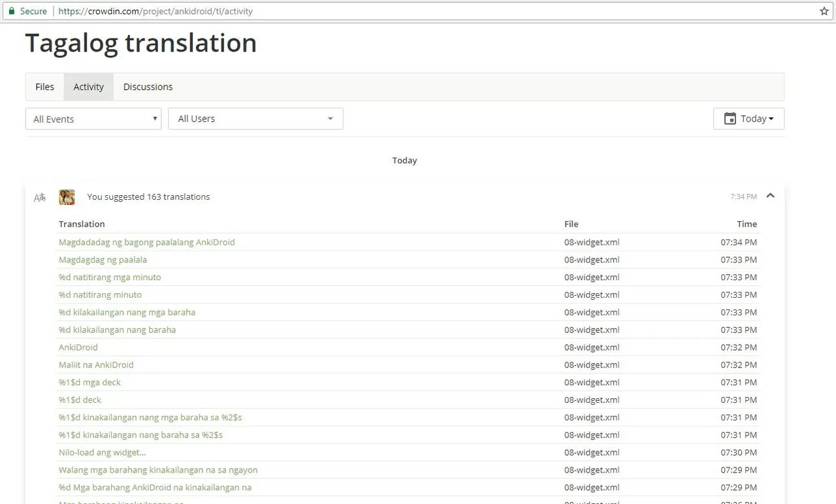Switch to the Files tab
Image resolution: width=836 pixels, height=504 pixels.
tap(45, 87)
